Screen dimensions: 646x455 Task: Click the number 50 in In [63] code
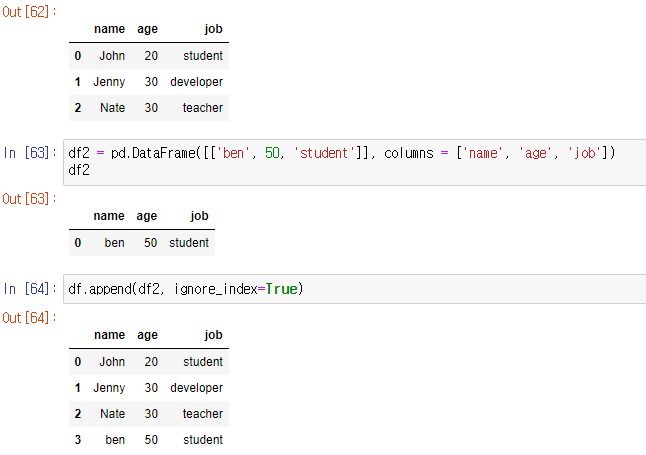coord(272,153)
